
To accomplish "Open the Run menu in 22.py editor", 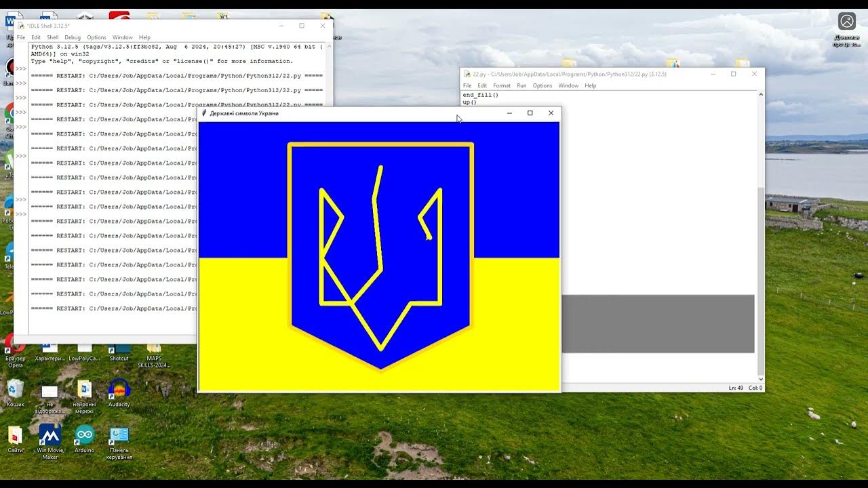I will pyautogui.click(x=521, y=85).
